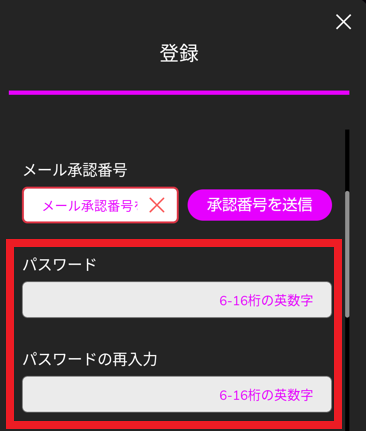Viewport: 366px width, 431px height.
Task: Clear the メール承認番号 field with red X
Action: click(157, 205)
